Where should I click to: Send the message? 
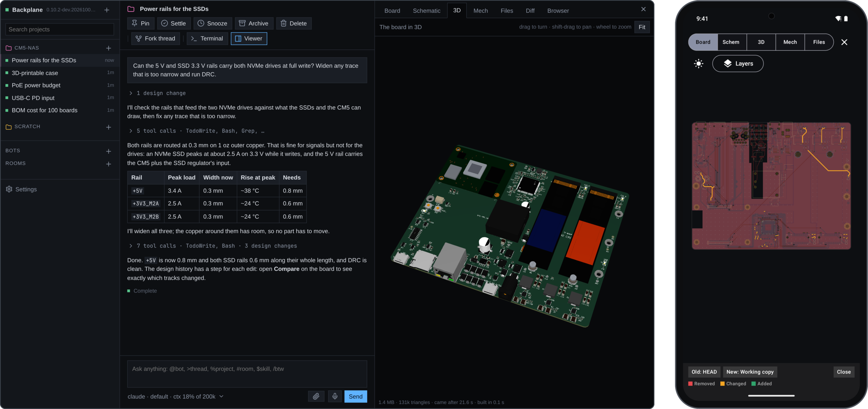point(356,396)
